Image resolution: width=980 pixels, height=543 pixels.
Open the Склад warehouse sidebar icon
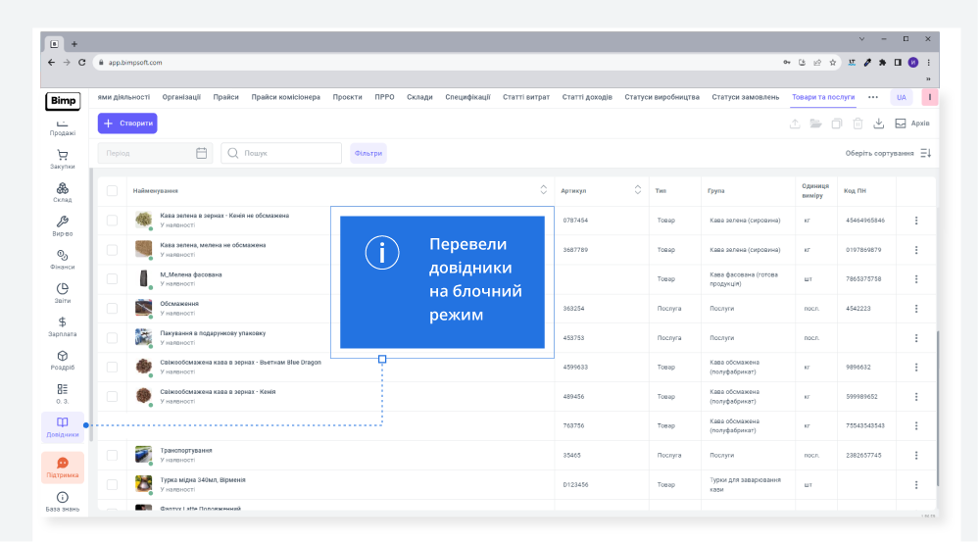click(63, 192)
